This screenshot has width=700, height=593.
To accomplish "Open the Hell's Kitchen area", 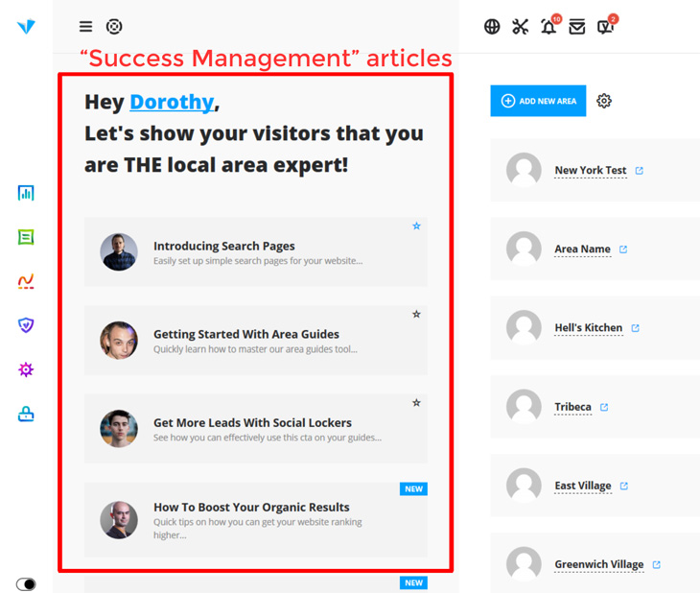I will pyautogui.click(x=589, y=328).
